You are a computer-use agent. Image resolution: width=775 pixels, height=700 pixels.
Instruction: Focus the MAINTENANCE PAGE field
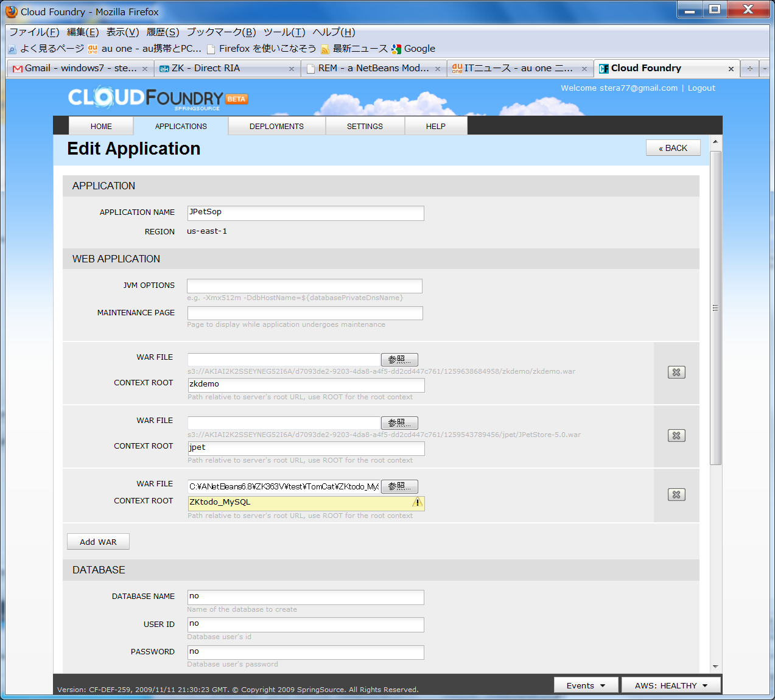coord(305,313)
